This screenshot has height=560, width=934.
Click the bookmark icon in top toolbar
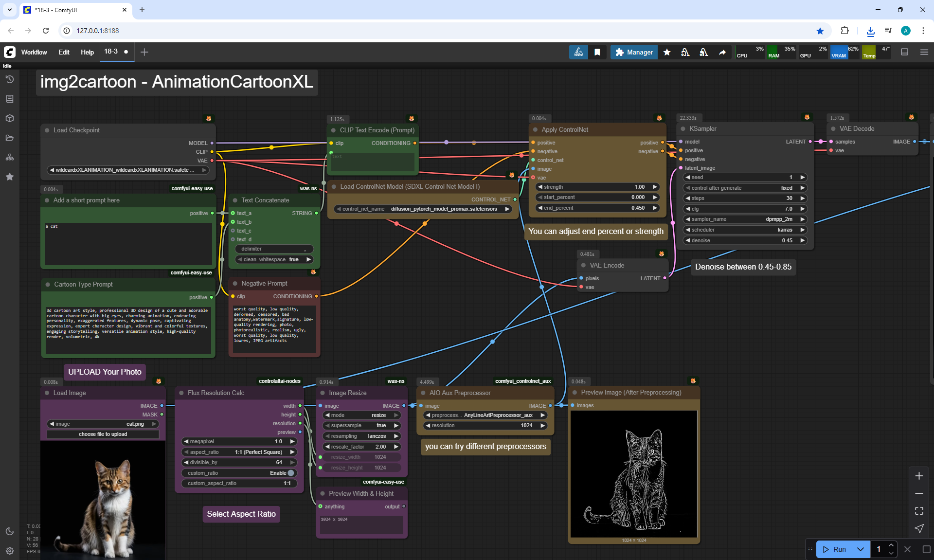[x=597, y=52]
